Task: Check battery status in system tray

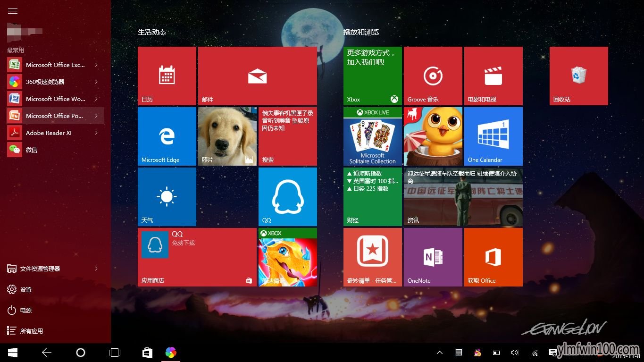Action: [496, 352]
